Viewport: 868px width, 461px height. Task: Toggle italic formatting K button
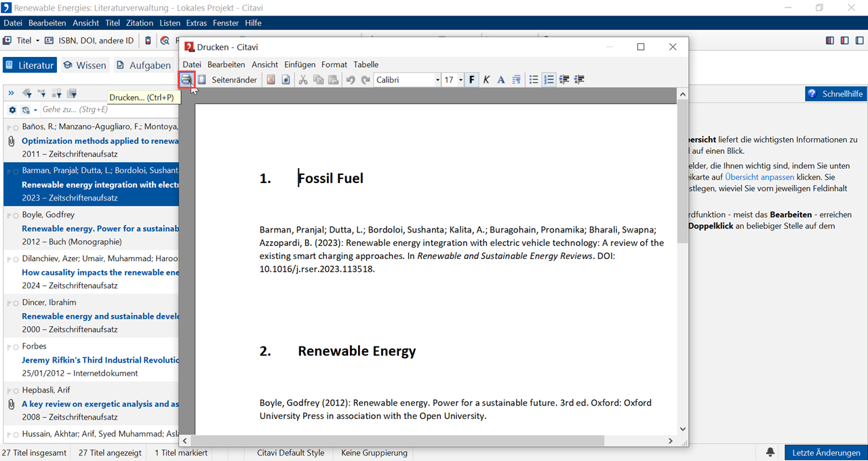(486, 80)
